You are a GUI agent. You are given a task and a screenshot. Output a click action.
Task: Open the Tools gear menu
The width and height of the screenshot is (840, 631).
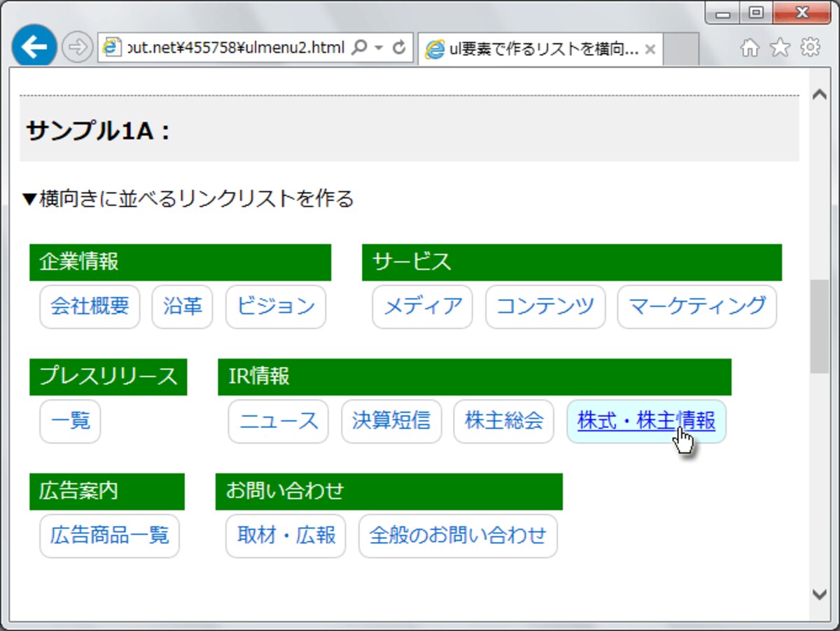[x=811, y=47]
